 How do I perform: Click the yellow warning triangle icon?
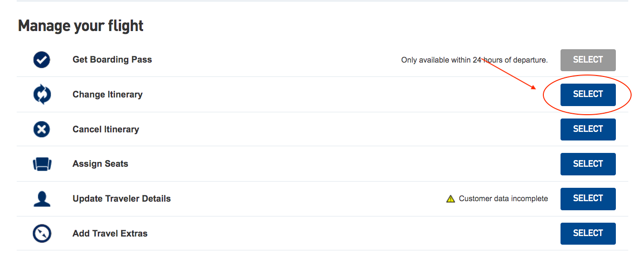[x=450, y=199]
